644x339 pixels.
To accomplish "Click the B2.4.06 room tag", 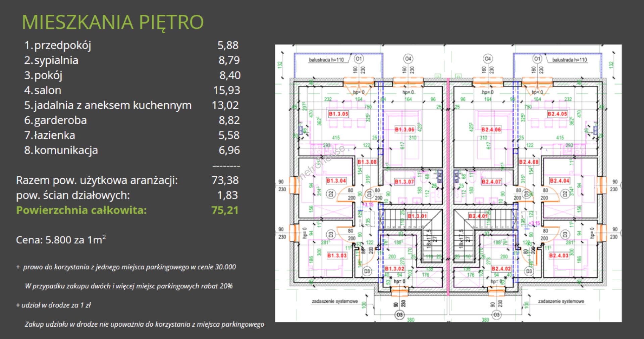I will click(491, 130).
